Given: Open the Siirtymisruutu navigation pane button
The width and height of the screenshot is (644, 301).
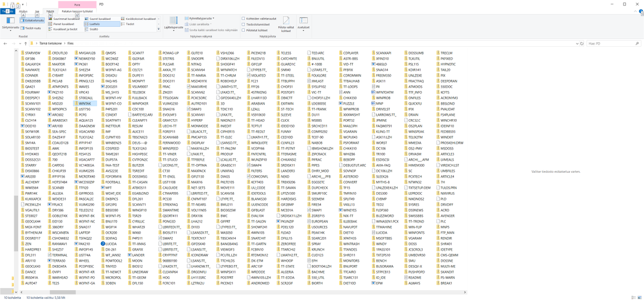Looking at the screenshot, I should point(10,23).
